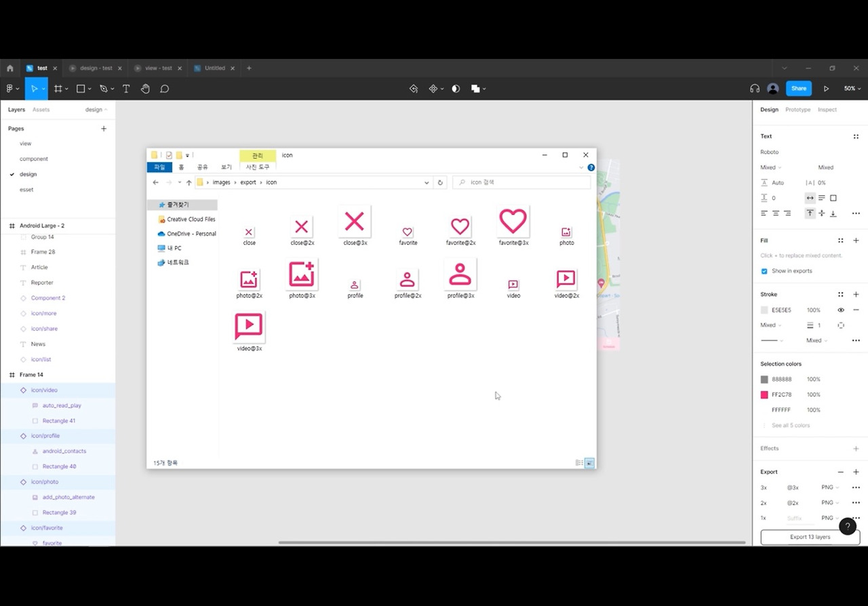Open the 50% zoom dropdown

click(852, 89)
